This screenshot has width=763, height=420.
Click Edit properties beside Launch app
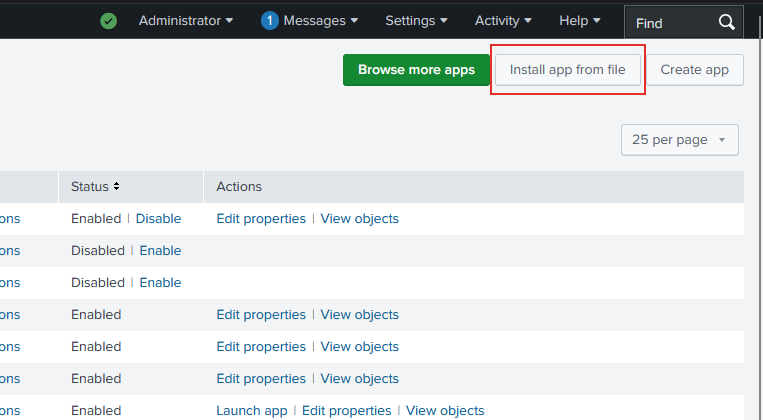coord(346,411)
